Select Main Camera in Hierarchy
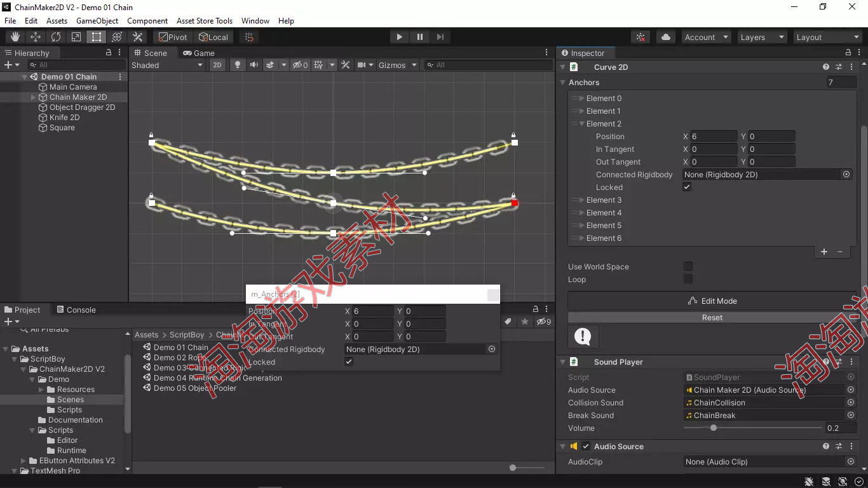 73,87
